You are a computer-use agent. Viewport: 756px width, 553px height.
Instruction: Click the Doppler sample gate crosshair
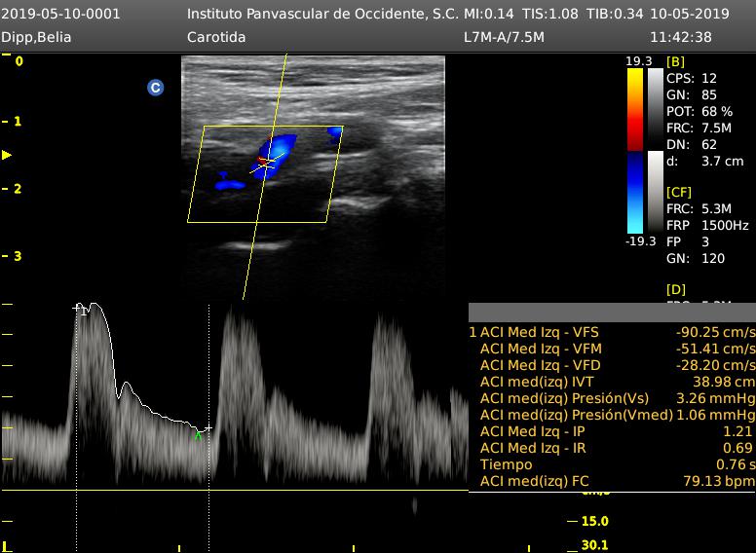click(265, 163)
